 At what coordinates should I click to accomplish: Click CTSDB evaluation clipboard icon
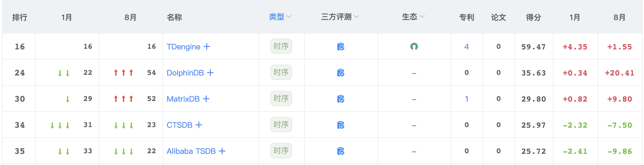click(341, 125)
